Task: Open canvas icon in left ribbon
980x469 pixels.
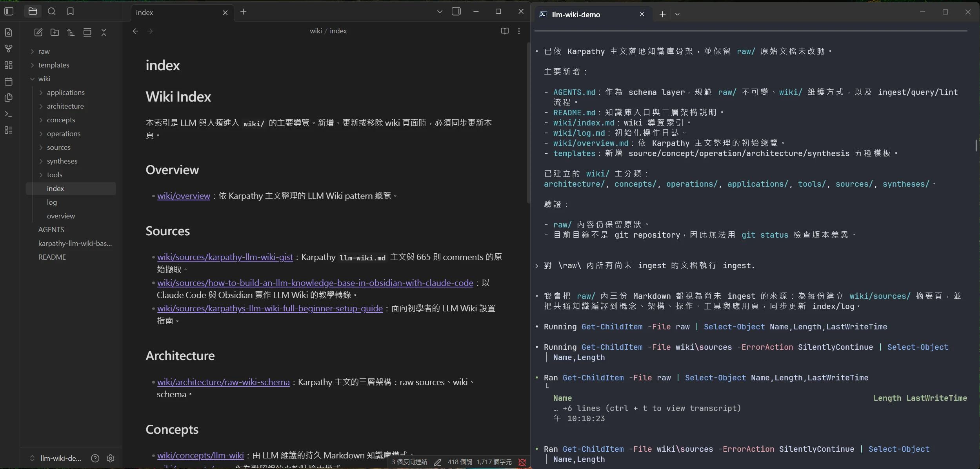Action: tap(9, 65)
